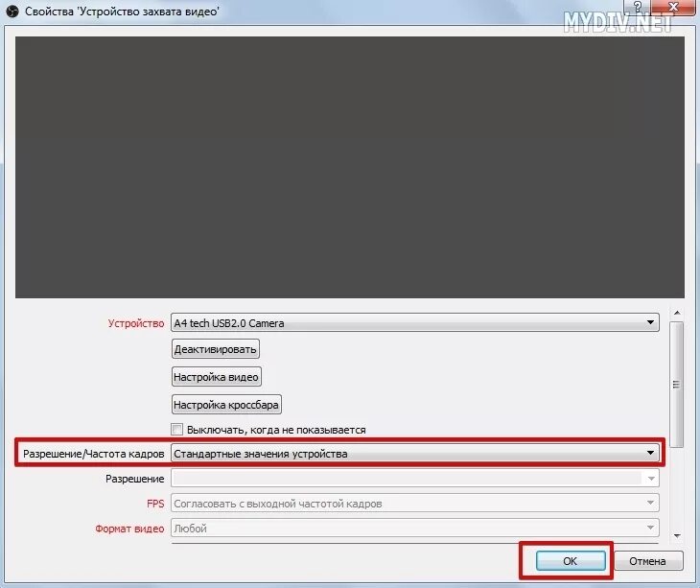The height and width of the screenshot is (588, 700).
Task: Click scrollbar up arrow
Action: (x=677, y=313)
